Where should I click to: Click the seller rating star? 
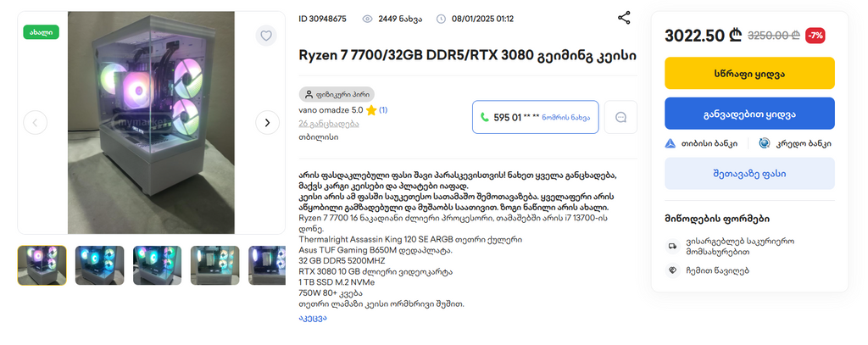371,110
